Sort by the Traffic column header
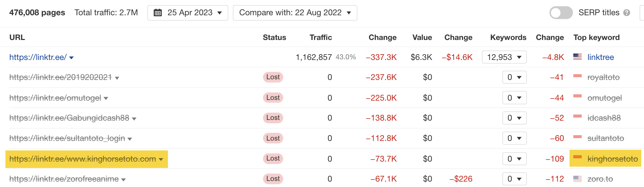The height and width of the screenshot is (187, 644). (x=321, y=38)
